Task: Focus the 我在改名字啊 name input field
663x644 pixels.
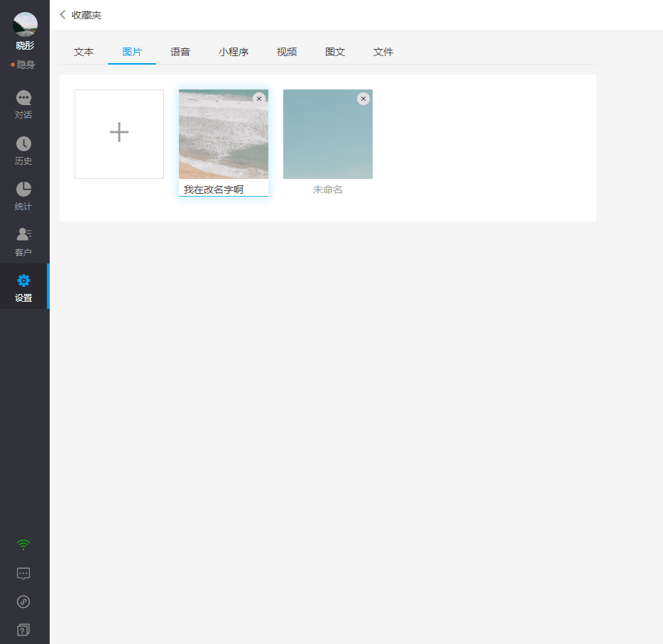Action: click(x=224, y=190)
